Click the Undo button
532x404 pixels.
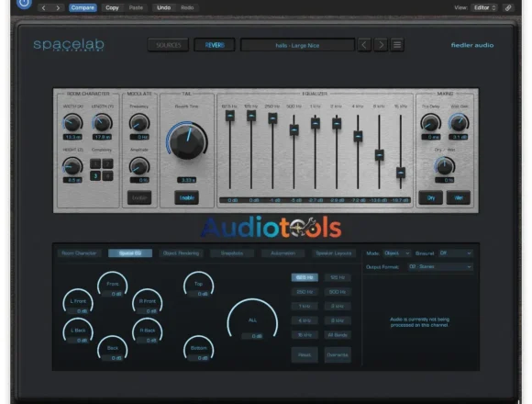[163, 8]
